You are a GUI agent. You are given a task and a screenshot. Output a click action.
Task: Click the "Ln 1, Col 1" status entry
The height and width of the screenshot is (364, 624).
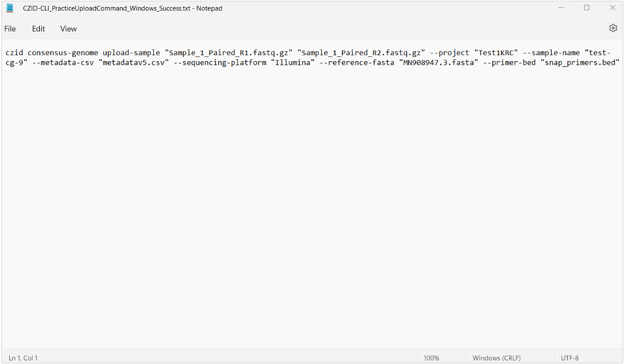tap(23, 358)
